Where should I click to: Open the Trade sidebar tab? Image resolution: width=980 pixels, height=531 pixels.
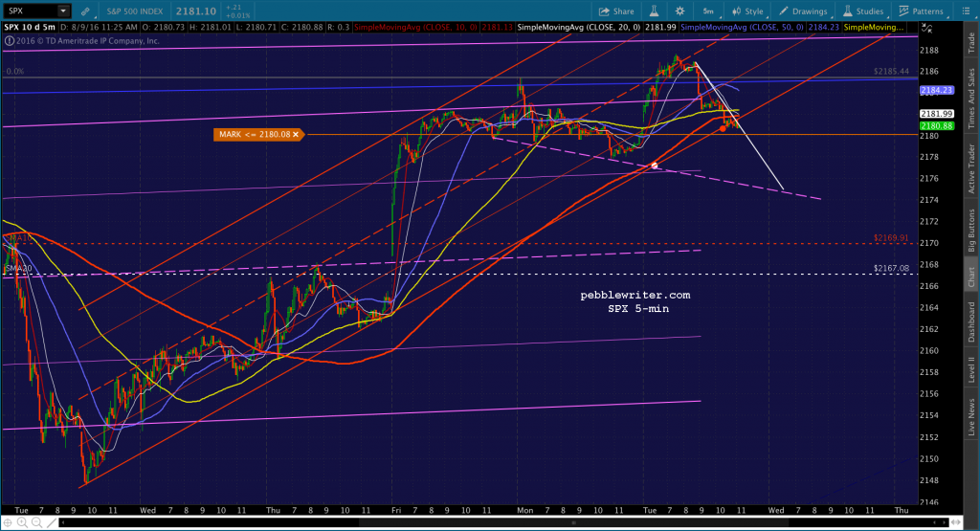click(x=971, y=42)
